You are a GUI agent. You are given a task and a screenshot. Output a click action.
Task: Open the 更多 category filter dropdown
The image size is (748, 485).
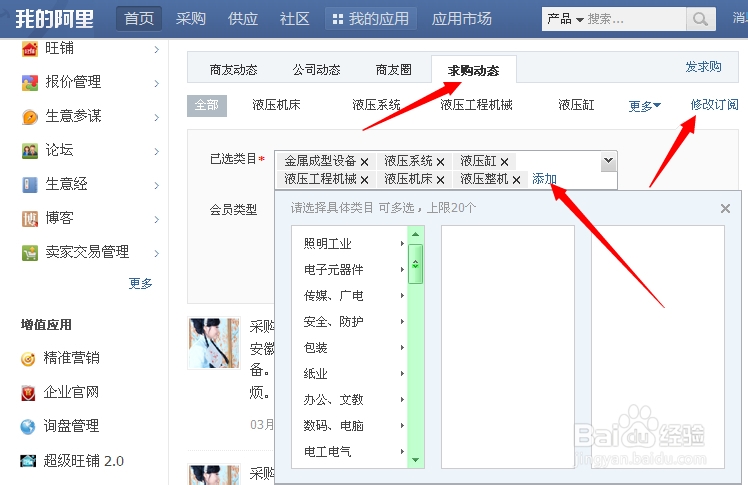coord(644,105)
